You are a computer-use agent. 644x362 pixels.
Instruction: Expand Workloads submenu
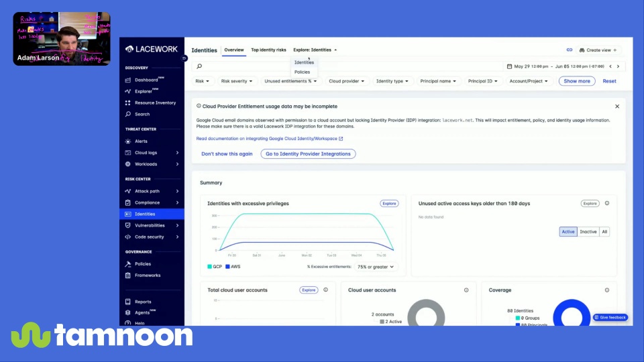[177, 164]
